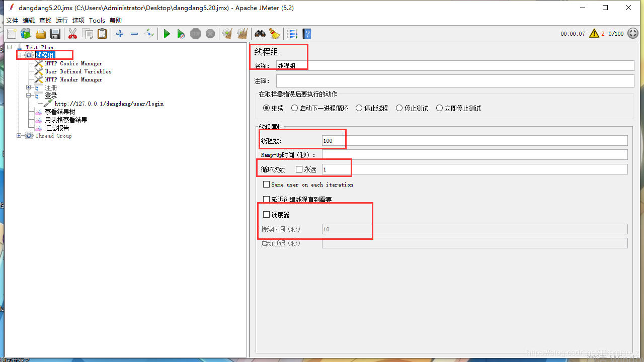Select 启动下一进程循环 radio option
Image resolution: width=644 pixels, height=362 pixels.
[x=295, y=108]
